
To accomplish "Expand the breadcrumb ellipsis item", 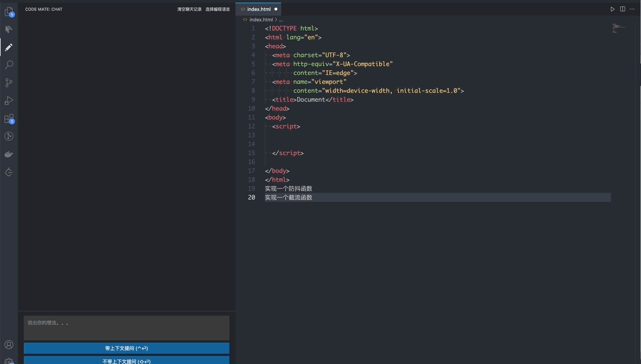I will [x=280, y=20].
